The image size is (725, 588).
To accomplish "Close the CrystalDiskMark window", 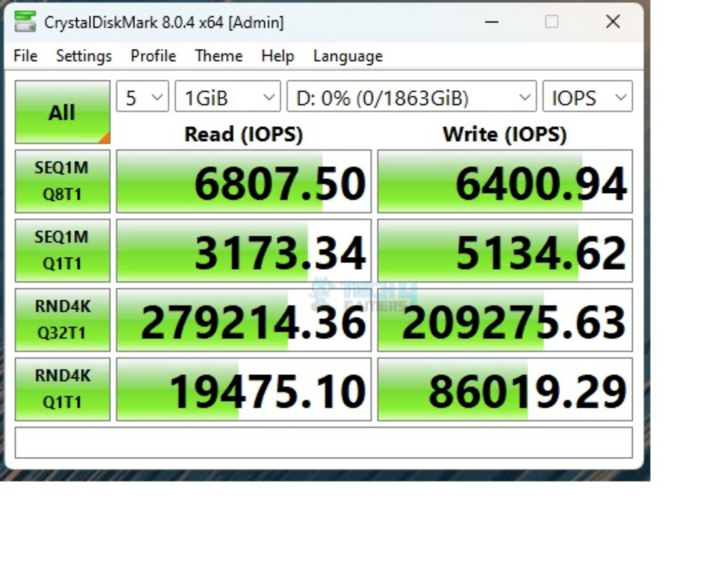I will point(613,22).
